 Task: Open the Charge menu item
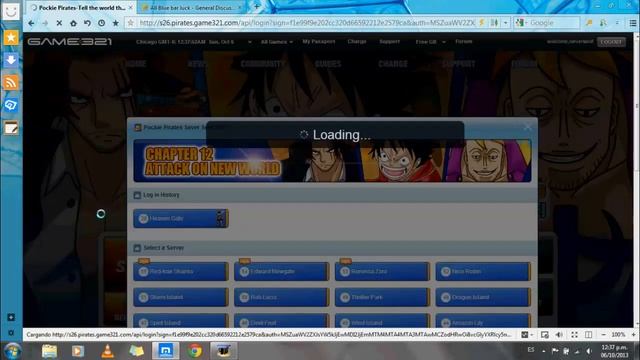(357, 41)
